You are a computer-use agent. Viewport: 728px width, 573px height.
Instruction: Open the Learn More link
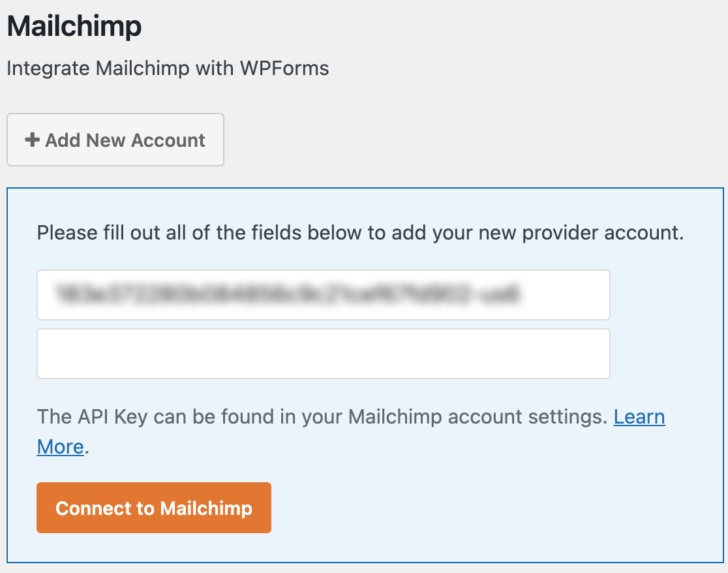(639, 417)
